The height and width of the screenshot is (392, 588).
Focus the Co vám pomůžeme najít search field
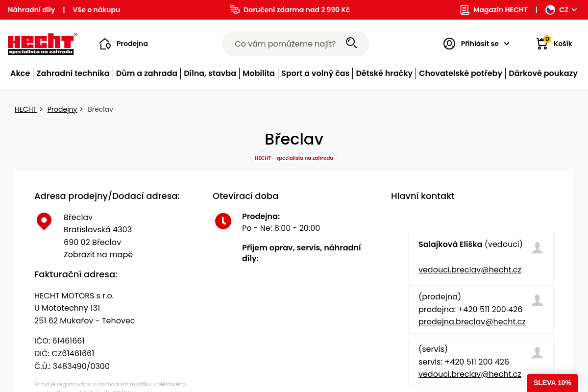coord(285,44)
